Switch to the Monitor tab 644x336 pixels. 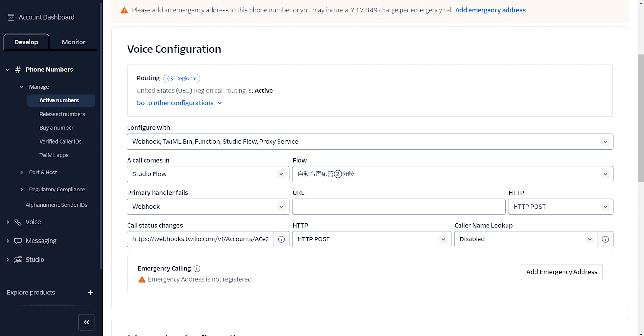(73, 42)
